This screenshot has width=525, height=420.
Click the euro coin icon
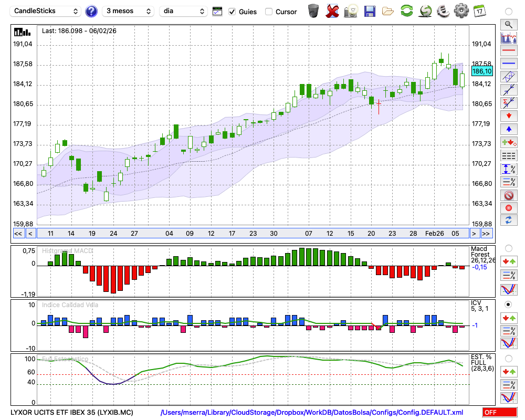point(443,11)
